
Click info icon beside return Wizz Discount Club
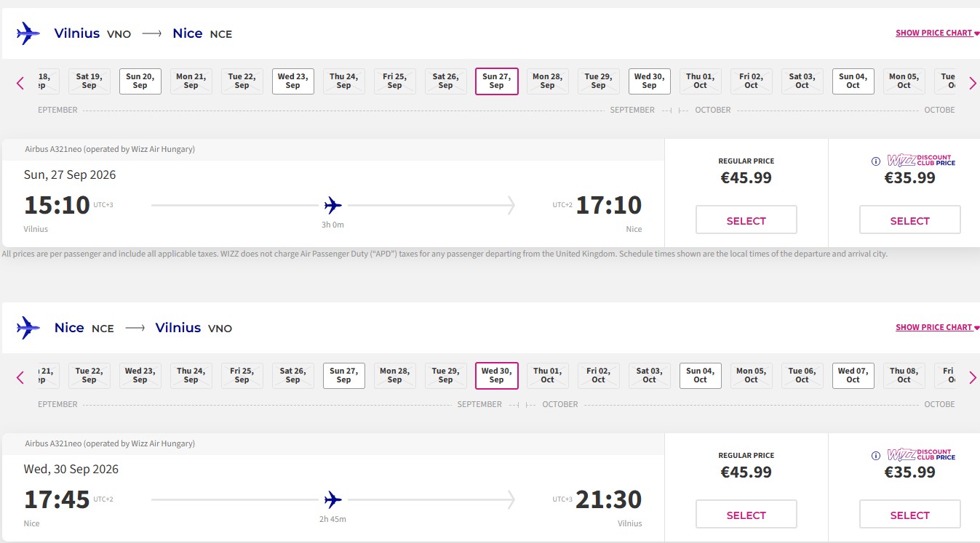point(876,456)
